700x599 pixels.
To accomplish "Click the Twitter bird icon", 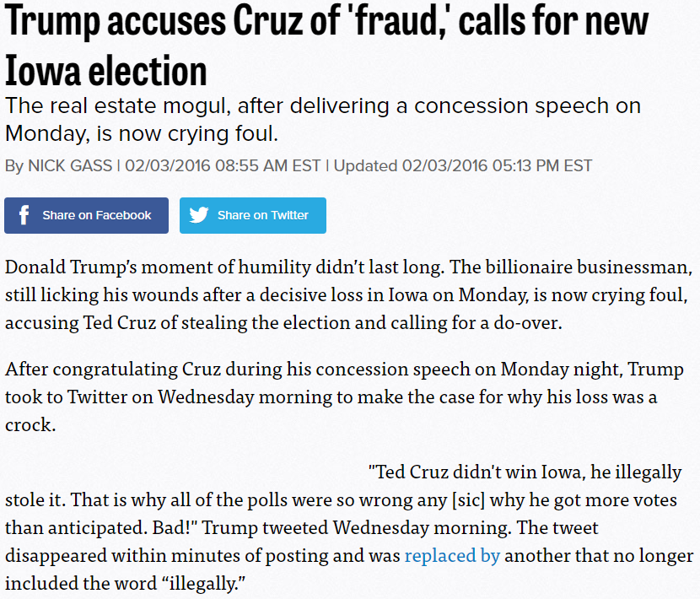I will 199,215.
